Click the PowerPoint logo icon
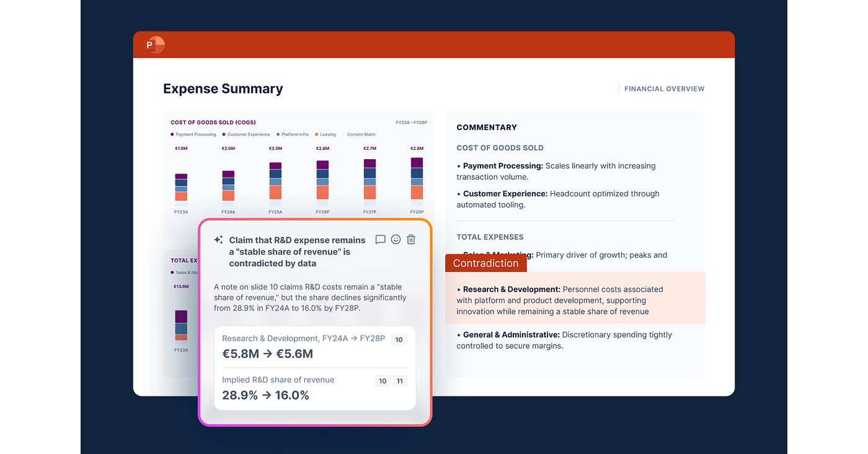Screen dimensions: 868x454 155,45
